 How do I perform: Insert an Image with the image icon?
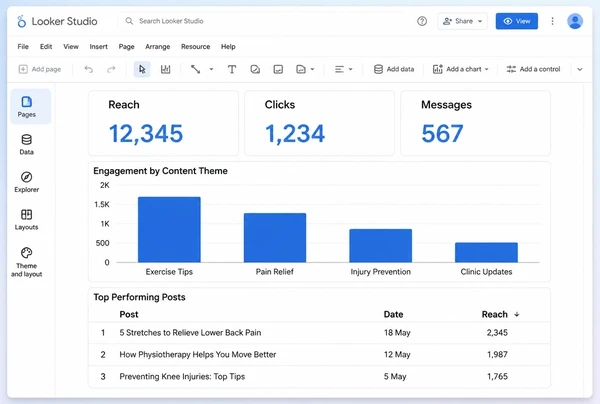coord(278,69)
